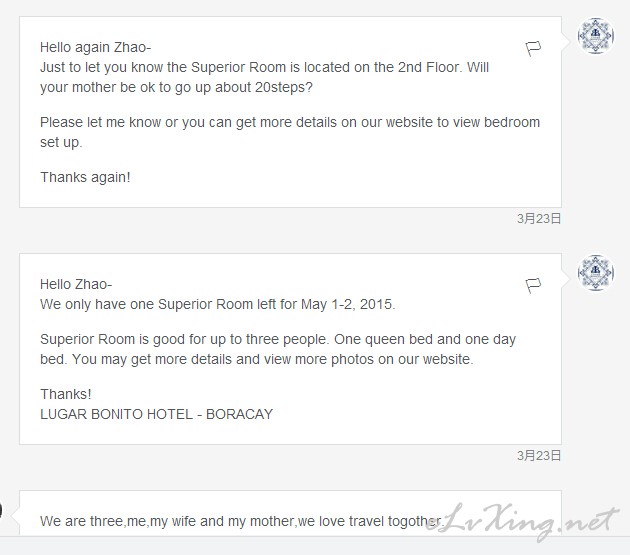Click 3月23日 date under first message
Screen dimensions: 630x555
click(538, 219)
